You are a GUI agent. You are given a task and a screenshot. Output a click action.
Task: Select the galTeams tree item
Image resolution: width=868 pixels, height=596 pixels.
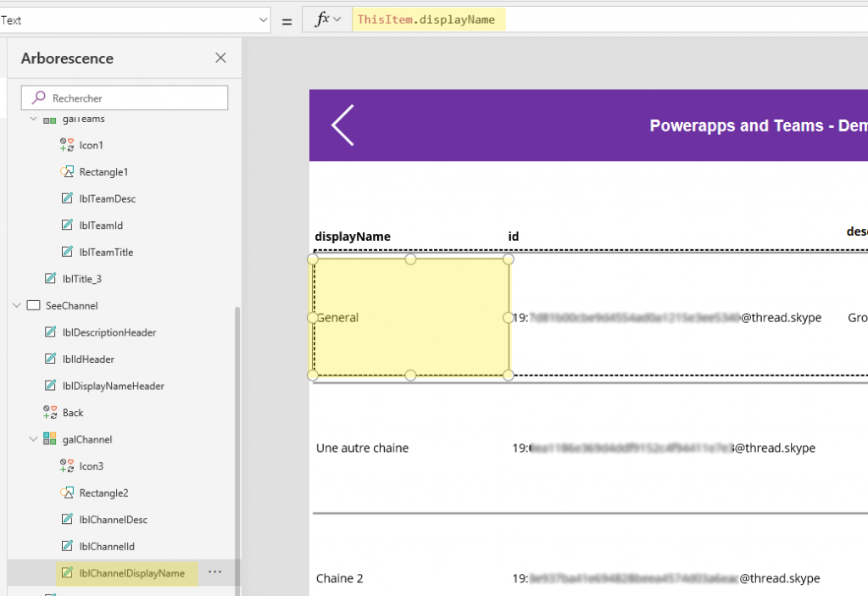84,119
